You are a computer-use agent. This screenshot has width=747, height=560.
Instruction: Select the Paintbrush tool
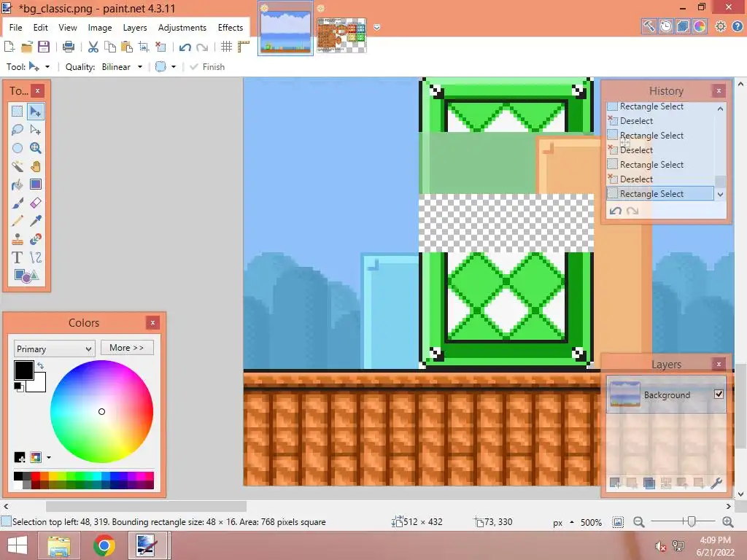point(18,203)
